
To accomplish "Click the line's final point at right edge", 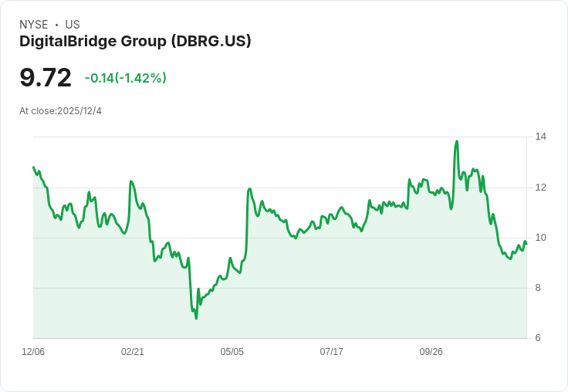I will point(526,244).
